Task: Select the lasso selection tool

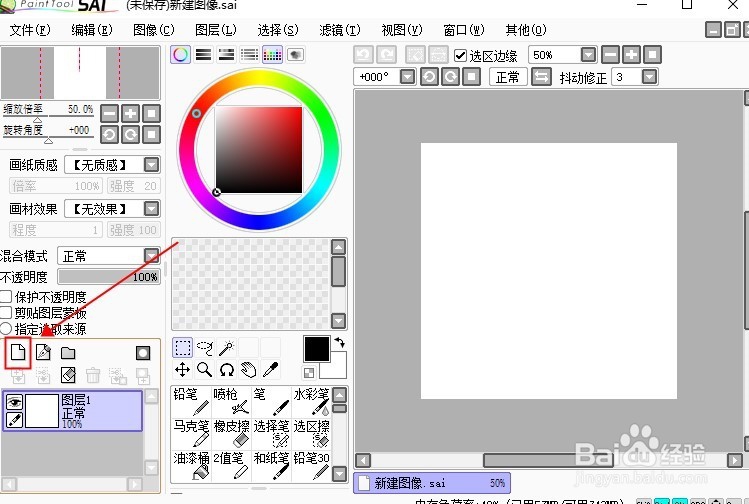Action: (204, 348)
